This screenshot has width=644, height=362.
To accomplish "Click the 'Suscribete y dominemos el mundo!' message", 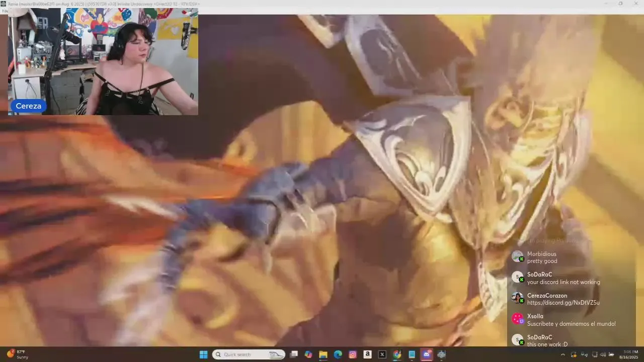I will pyautogui.click(x=571, y=324).
